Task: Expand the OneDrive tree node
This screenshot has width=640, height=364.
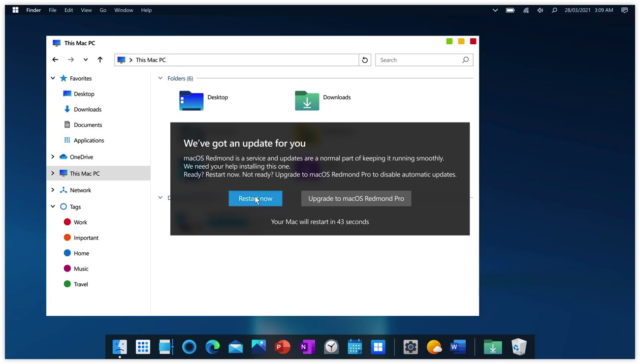Action: (x=53, y=157)
